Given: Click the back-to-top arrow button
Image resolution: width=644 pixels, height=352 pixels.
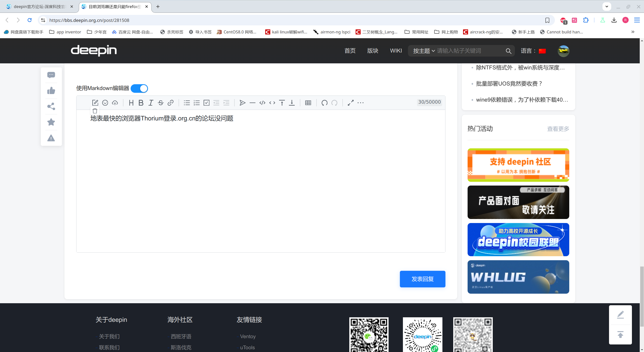Looking at the screenshot, I should [620, 335].
